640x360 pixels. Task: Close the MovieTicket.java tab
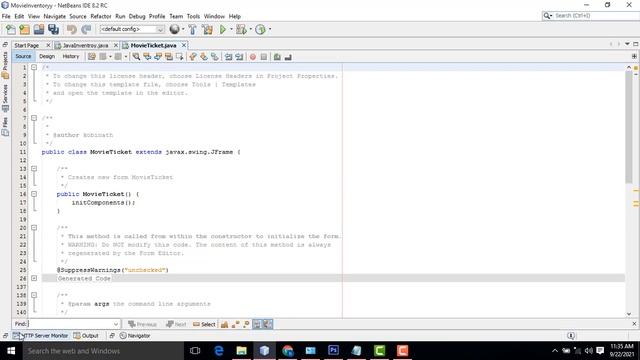184,45
